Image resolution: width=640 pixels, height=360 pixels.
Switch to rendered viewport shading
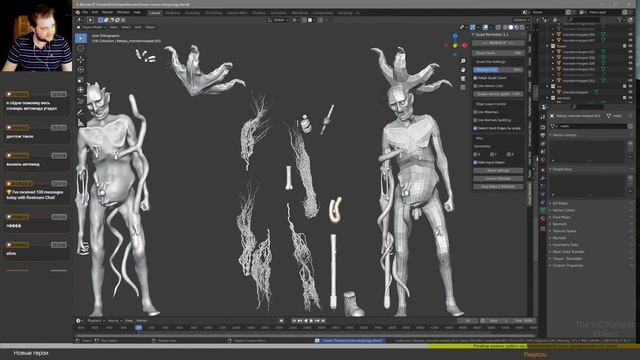coord(522,27)
